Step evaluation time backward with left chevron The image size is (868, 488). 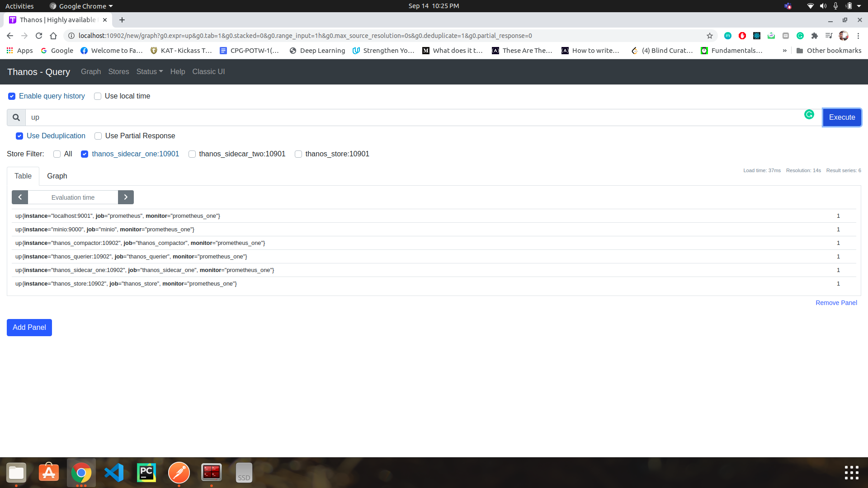20,197
